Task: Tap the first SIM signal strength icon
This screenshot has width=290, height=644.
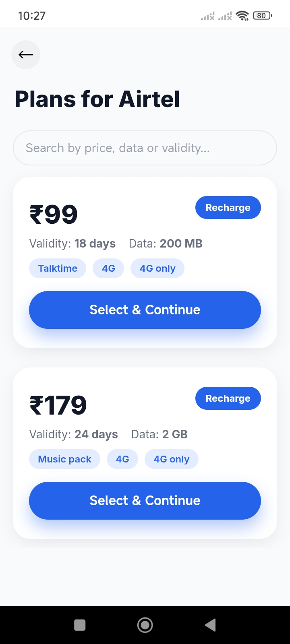Action: click(208, 16)
